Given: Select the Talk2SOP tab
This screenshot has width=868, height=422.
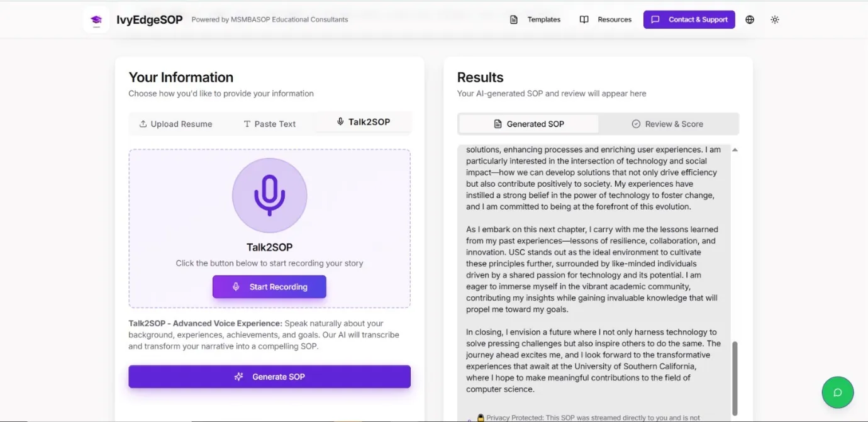Looking at the screenshot, I should [363, 122].
